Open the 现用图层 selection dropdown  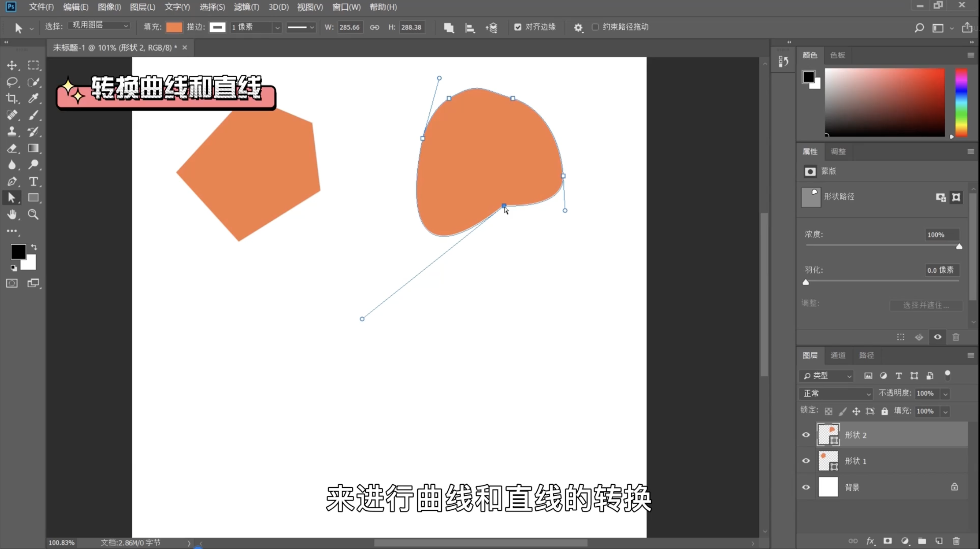100,26
